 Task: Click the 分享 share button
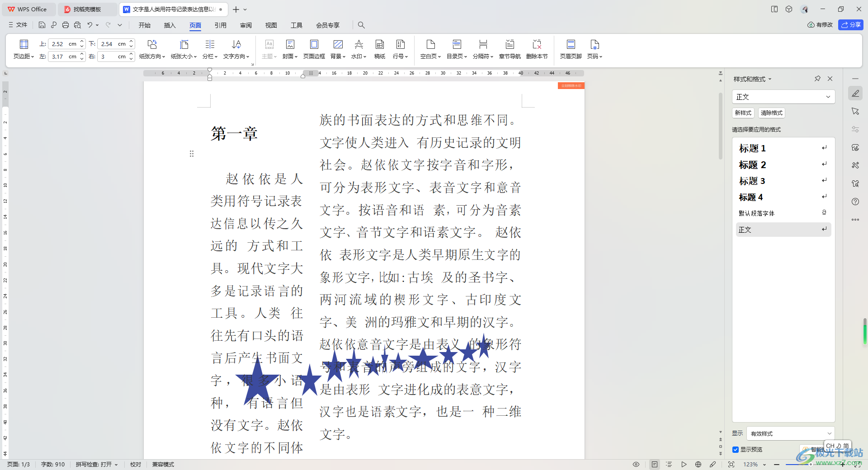click(x=850, y=25)
